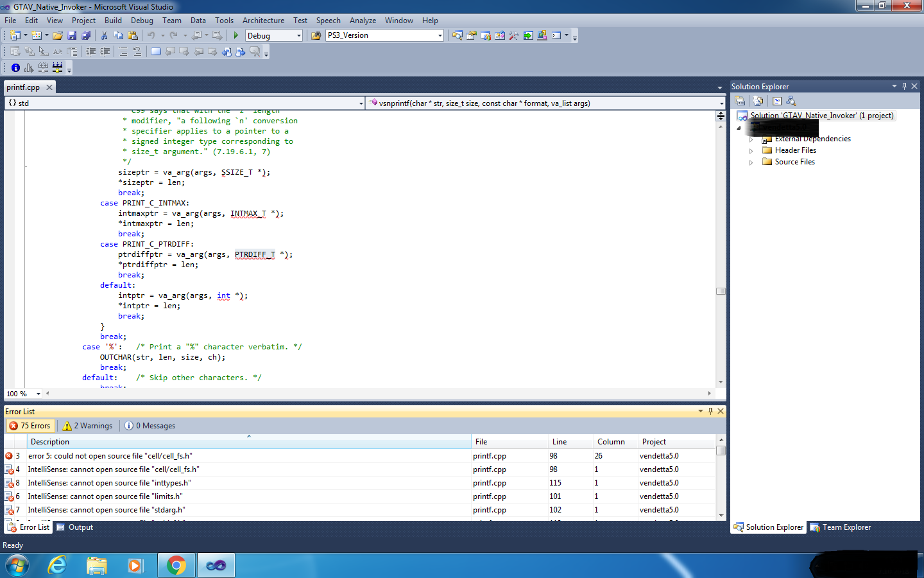Open the Toolbox with the tools icon

(514, 36)
